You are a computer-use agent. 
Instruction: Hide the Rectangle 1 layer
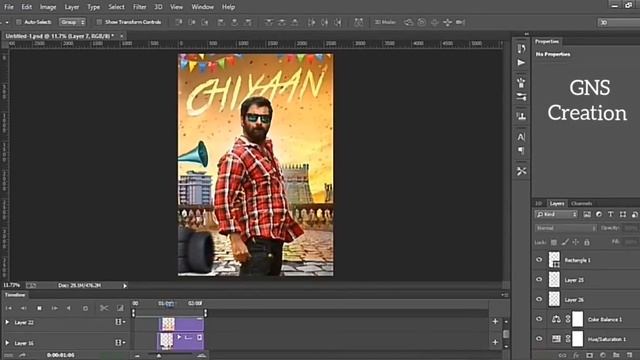(x=539, y=260)
